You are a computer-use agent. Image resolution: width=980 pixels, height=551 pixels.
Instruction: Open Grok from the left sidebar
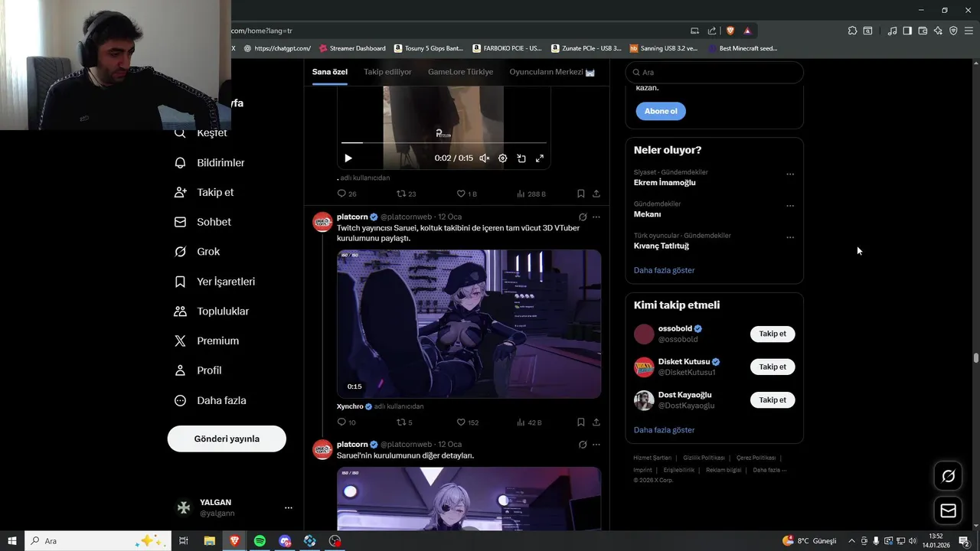click(198, 252)
